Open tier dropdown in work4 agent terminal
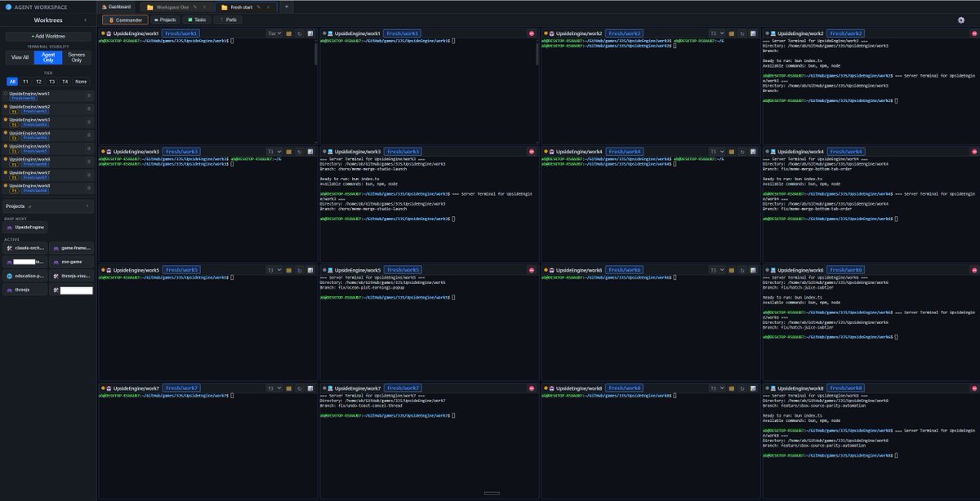The width and height of the screenshot is (980, 501). click(718, 151)
